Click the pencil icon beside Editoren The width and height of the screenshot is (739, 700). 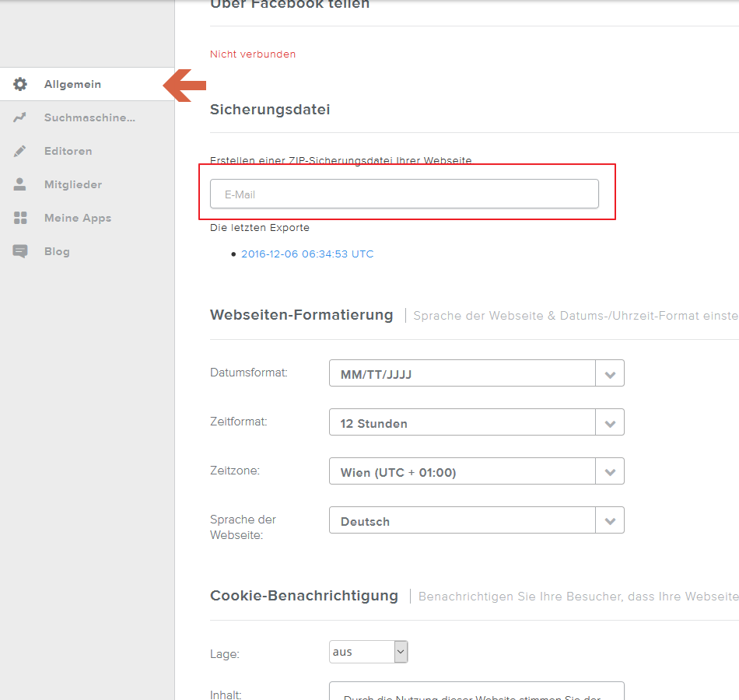point(20,151)
